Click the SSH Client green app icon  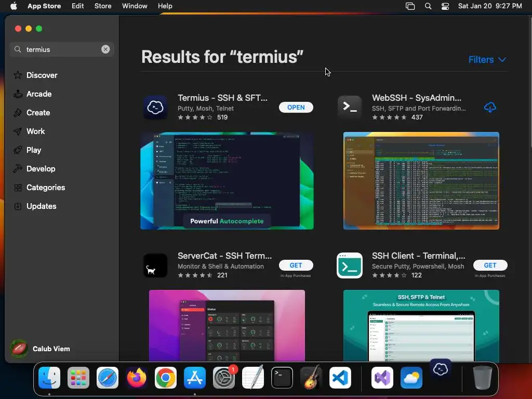350,265
